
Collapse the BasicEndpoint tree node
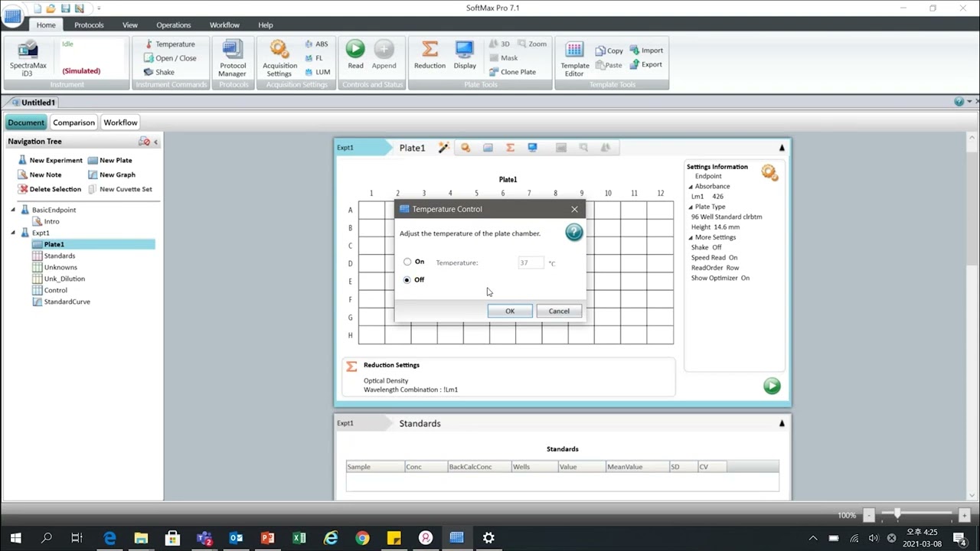pos(13,210)
